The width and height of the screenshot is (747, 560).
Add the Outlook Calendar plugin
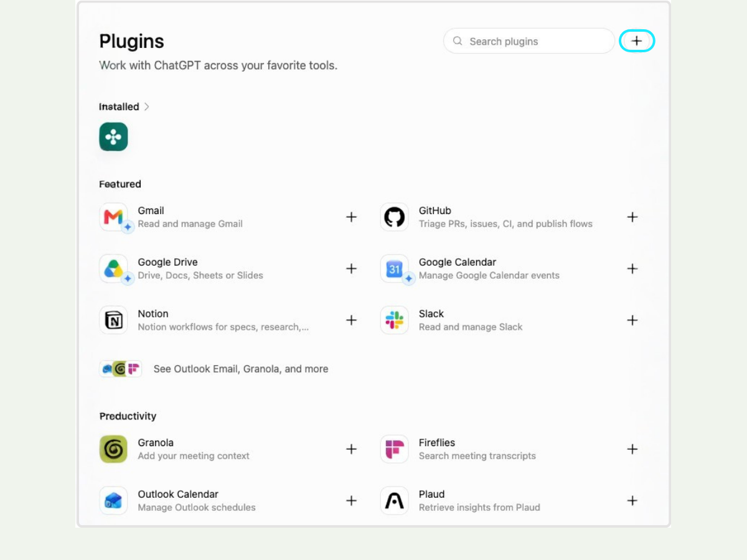[x=352, y=501]
